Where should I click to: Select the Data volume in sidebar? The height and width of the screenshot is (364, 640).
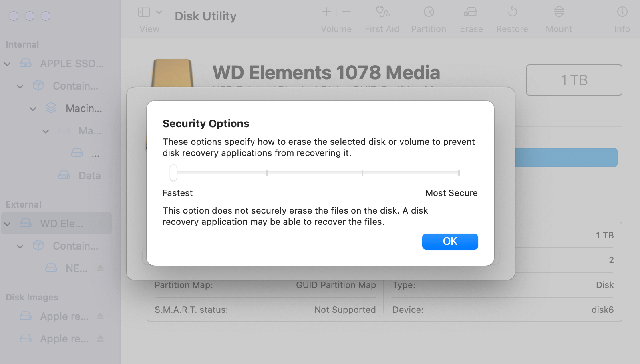[x=89, y=176]
